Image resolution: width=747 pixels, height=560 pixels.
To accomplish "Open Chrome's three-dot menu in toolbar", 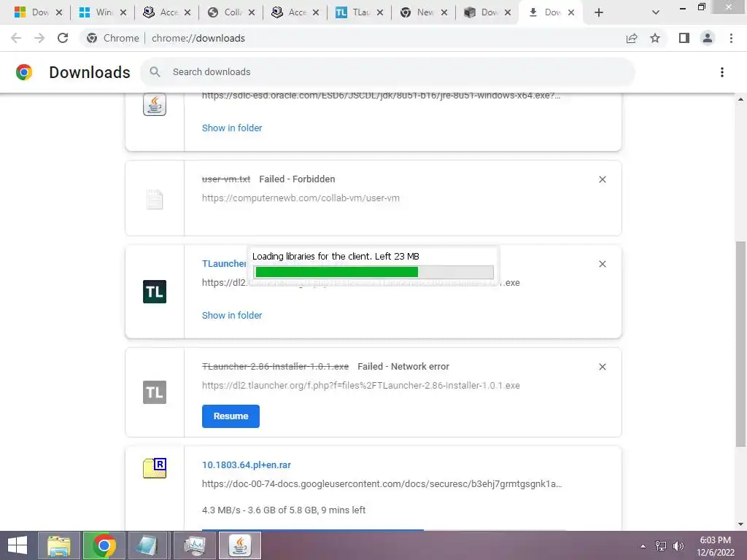I will [x=731, y=38].
